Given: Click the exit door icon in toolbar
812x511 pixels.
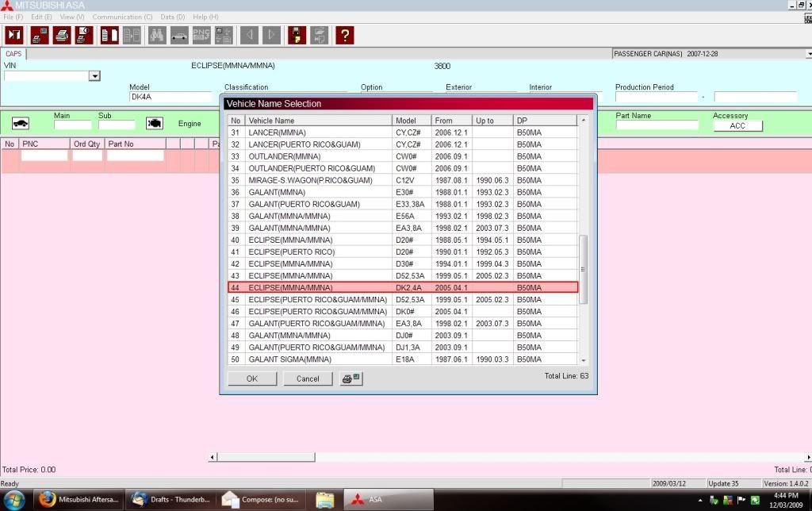Looking at the screenshot, I should coord(14,35).
